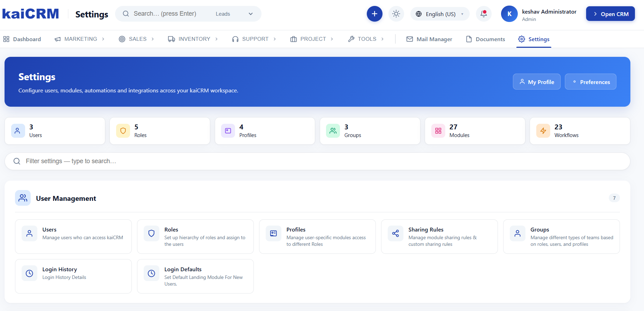Open Documents
The width and height of the screenshot is (644, 311).
(x=485, y=39)
